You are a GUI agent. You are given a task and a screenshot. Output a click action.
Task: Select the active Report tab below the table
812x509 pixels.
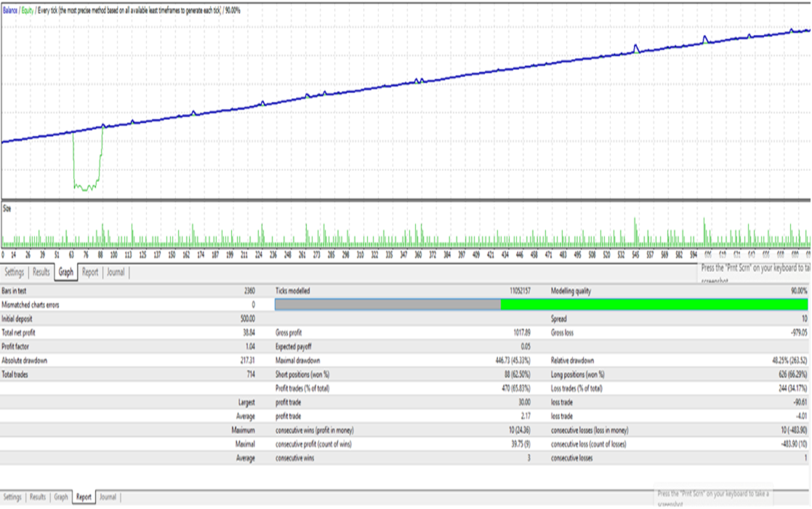pyautogui.click(x=84, y=497)
